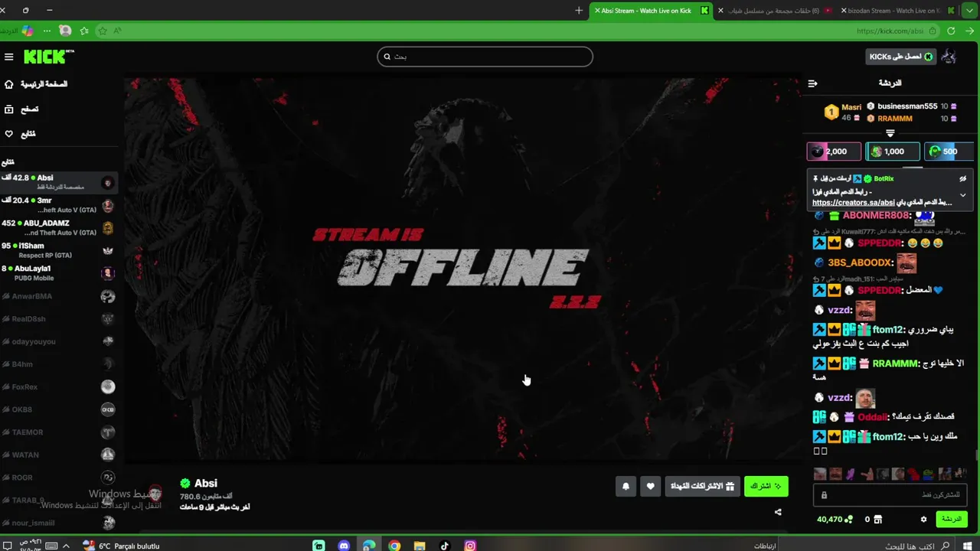The height and width of the screenshot is (551, 980).
Task: Click the green Subscribe button
Action: pos(766,486)
